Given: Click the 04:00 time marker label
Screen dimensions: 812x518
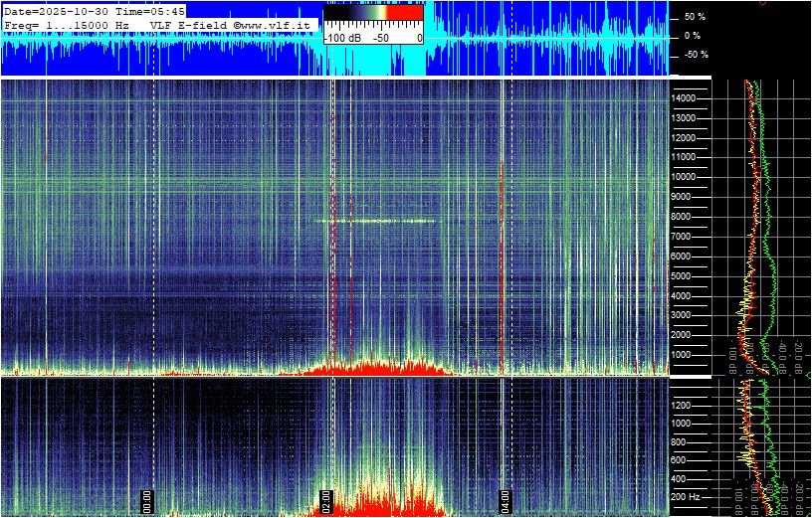Looking at the screenshot, I should click(505, 500).
